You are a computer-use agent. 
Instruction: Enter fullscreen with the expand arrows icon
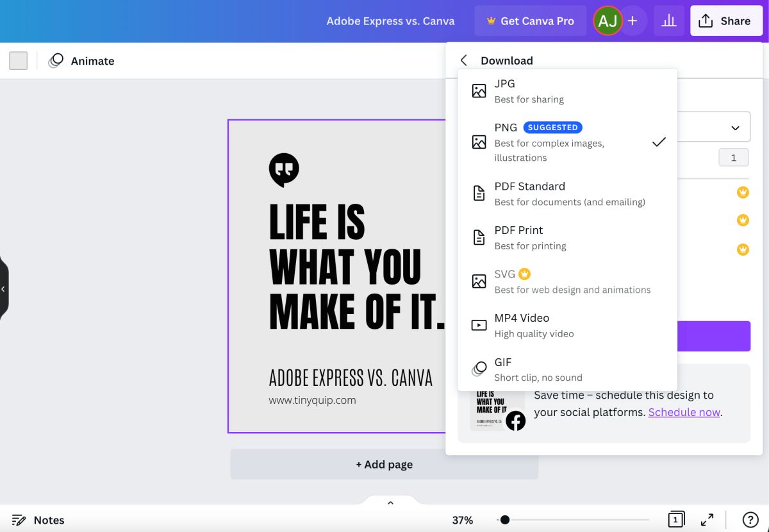[707, 520]
